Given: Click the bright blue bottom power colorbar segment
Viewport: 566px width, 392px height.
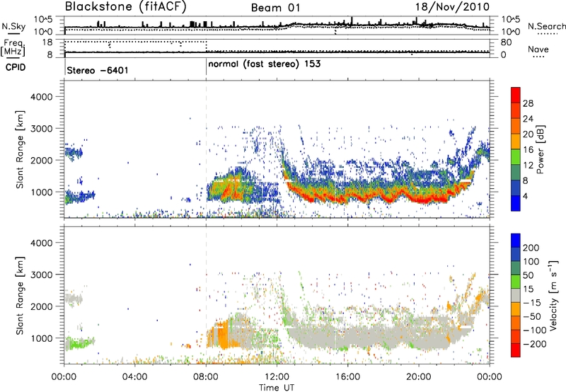Looking at the screenshot, I should [x=516, y=203].
